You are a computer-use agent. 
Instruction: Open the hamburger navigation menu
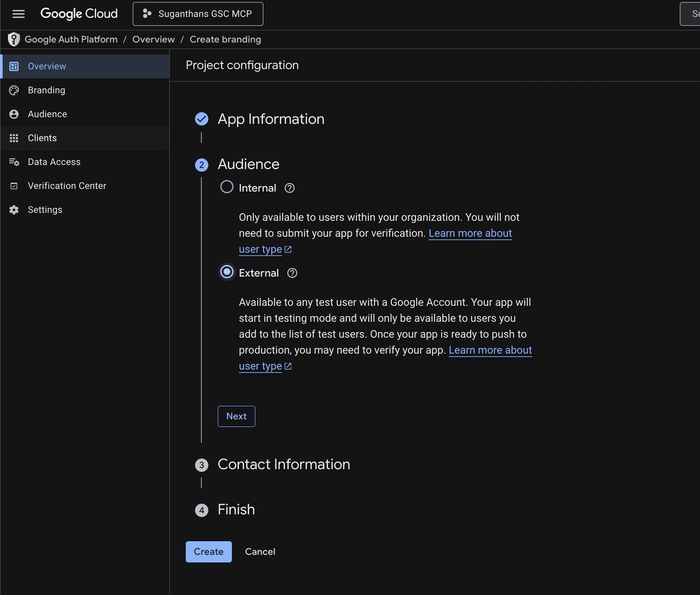pyautogui.click(x=19, y=14)
